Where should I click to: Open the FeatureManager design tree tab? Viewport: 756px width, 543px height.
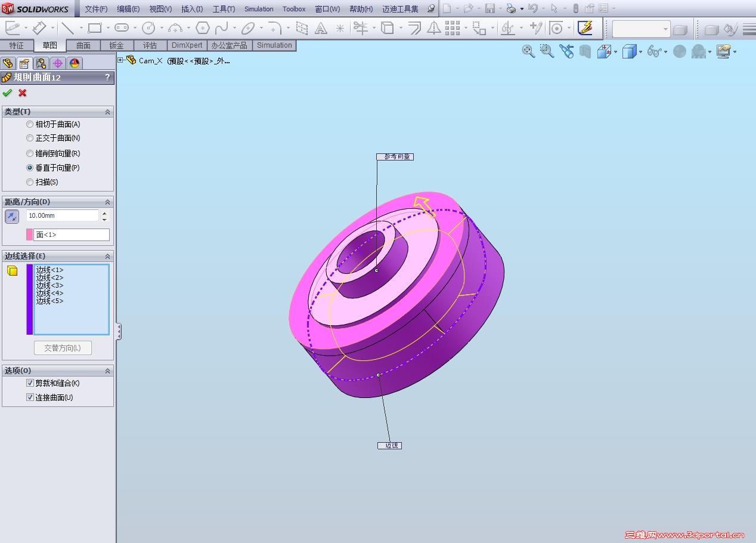8,63
